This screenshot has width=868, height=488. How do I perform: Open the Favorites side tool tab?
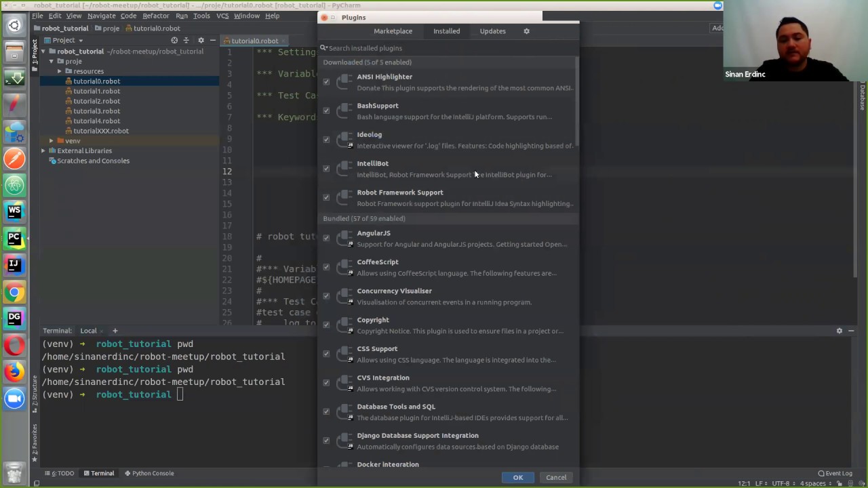click(34, 442)
